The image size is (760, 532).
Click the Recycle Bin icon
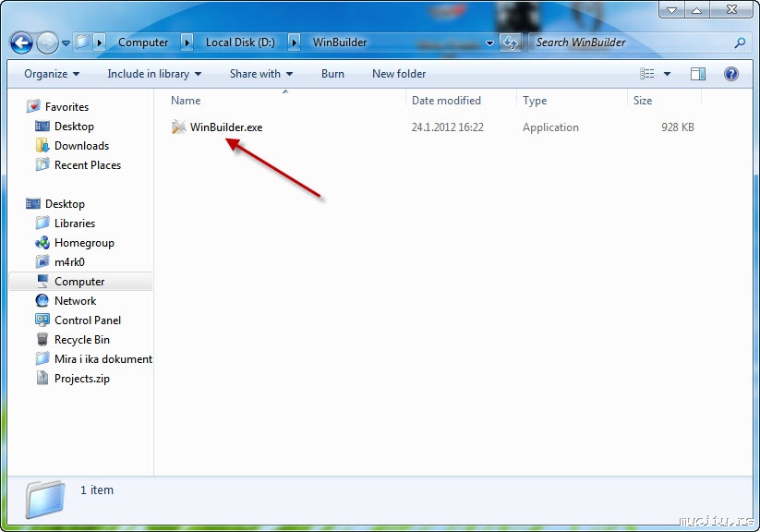42,339
